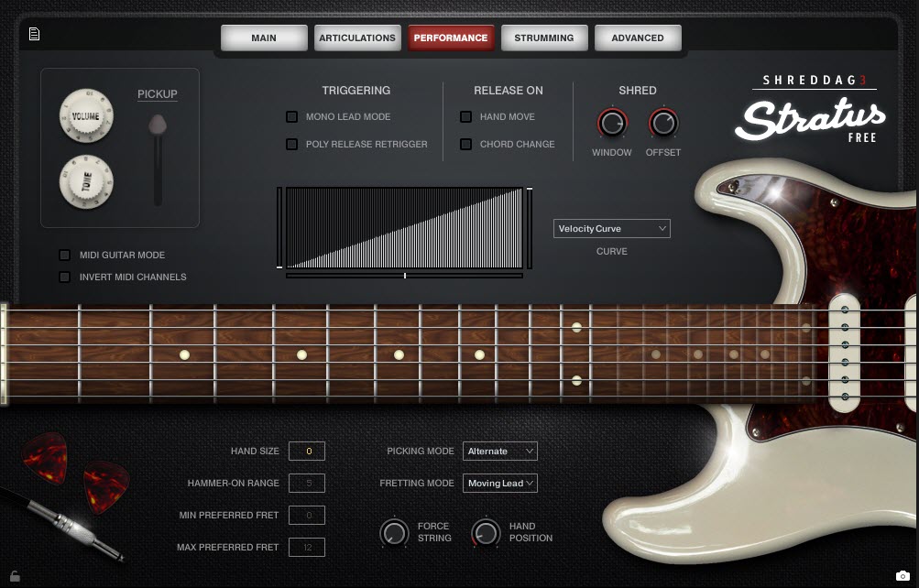Click the white VOLUME knob

click(86, 116)
